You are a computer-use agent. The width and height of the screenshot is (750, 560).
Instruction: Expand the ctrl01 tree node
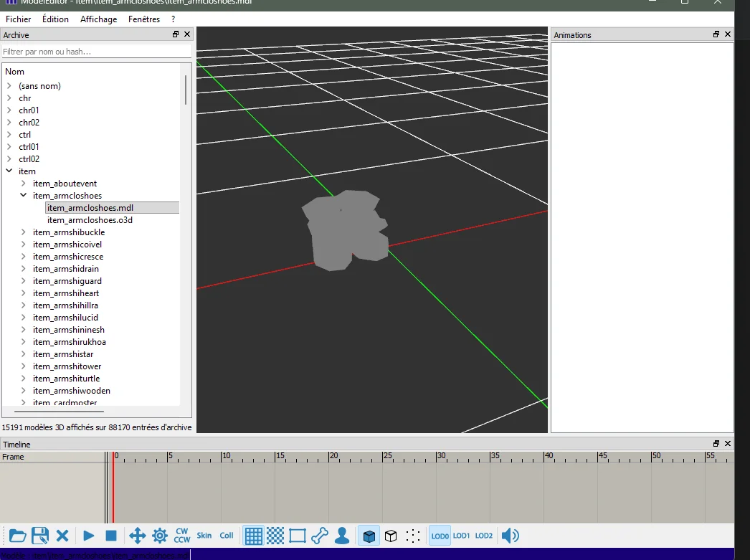click(9, 146)
